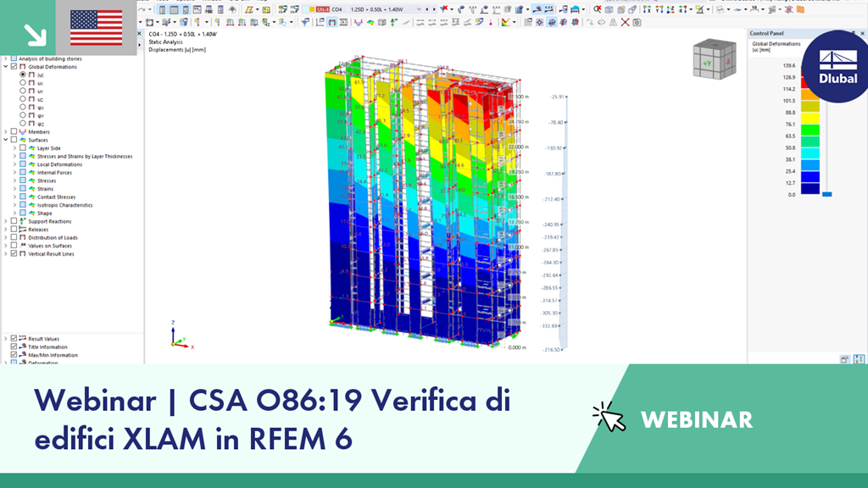This screenshot has height=488, width=868.
Task: Check the Support Reactions checkbox
Action: [14, 221]
